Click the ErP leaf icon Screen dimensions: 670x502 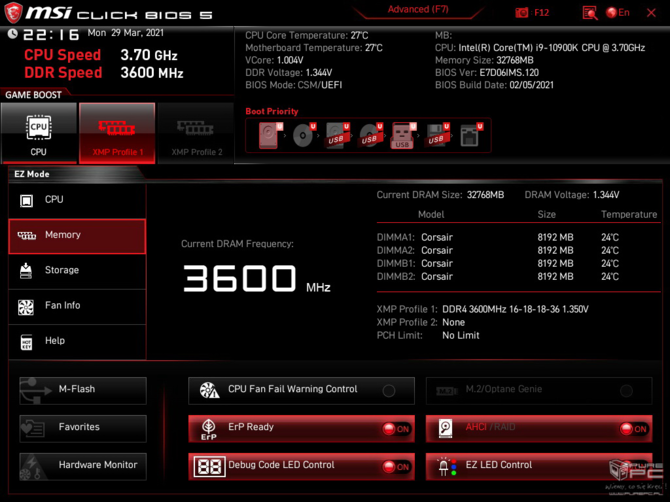click(209, 429)
